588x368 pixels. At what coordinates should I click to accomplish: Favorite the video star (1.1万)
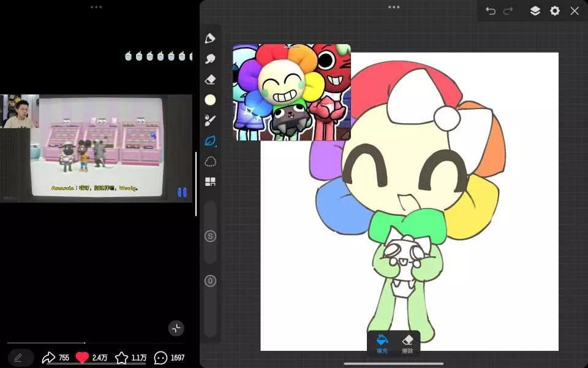pos(130,358)
